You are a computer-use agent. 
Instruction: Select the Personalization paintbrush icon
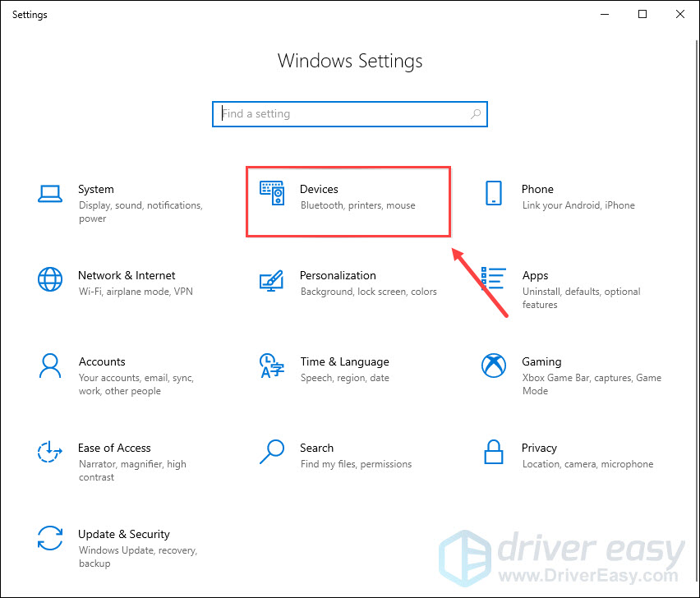point(272,280)
